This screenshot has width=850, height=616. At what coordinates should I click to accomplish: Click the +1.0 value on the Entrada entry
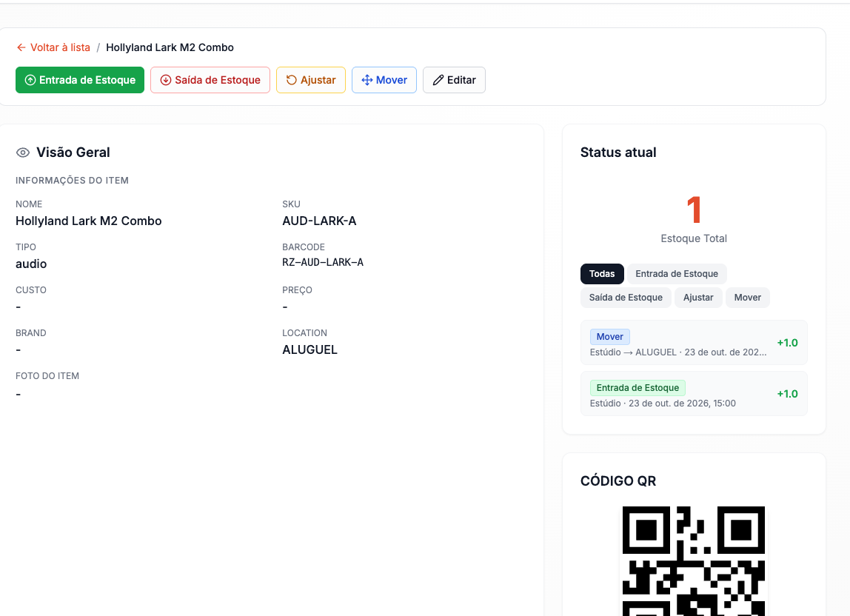click(x=787, y=394)
